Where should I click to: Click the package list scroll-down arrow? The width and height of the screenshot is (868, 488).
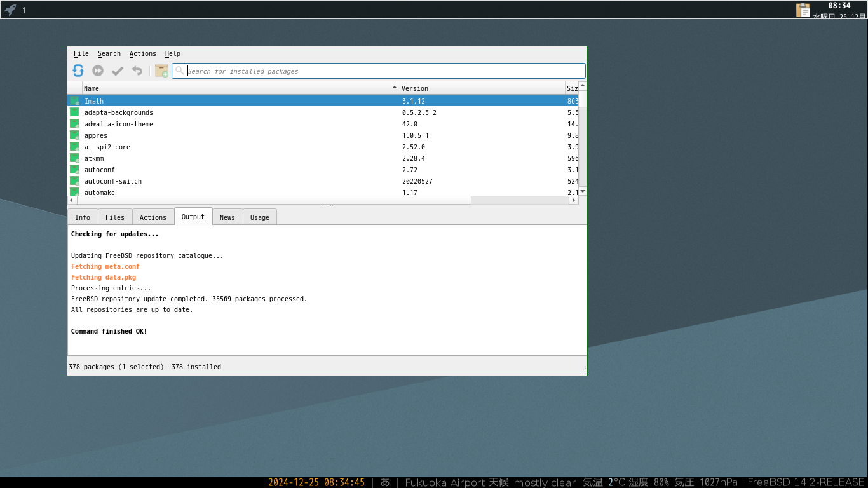pos(582,191)
